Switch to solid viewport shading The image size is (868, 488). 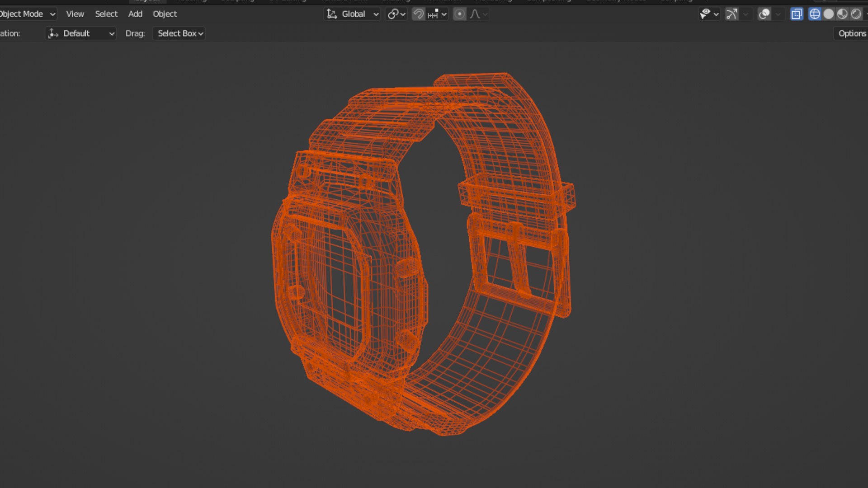(828, 14)
